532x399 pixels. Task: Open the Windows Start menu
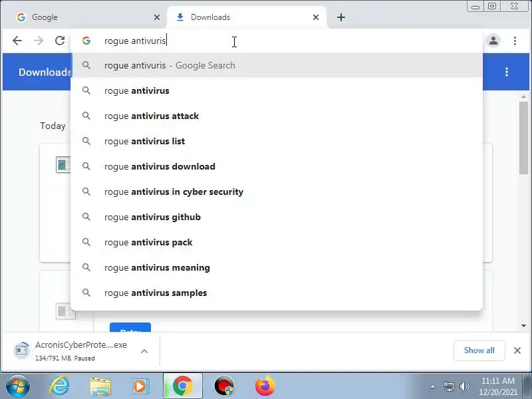(18, 386)
